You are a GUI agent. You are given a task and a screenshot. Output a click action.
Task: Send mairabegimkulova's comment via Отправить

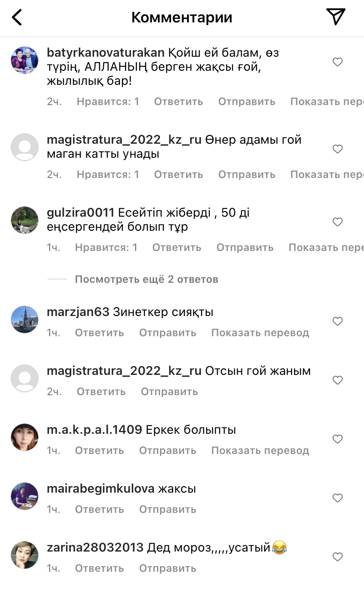pyautogui.click(x=167, y=510)
